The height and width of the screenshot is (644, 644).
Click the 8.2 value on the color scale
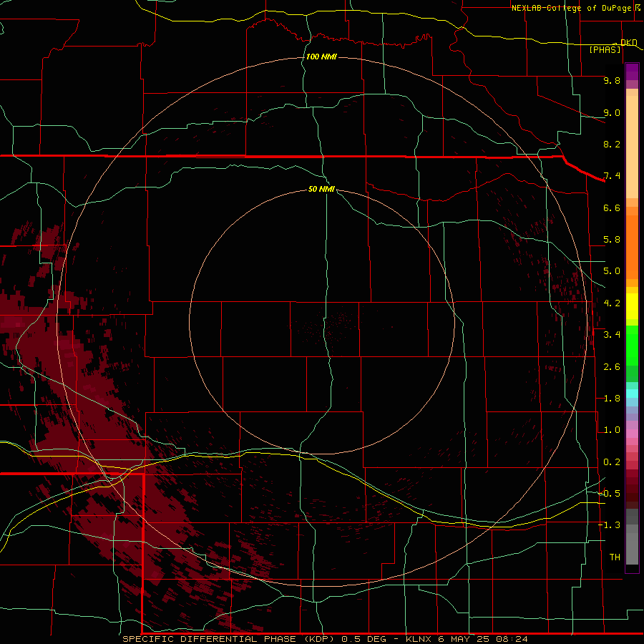[x=612, y=144]
